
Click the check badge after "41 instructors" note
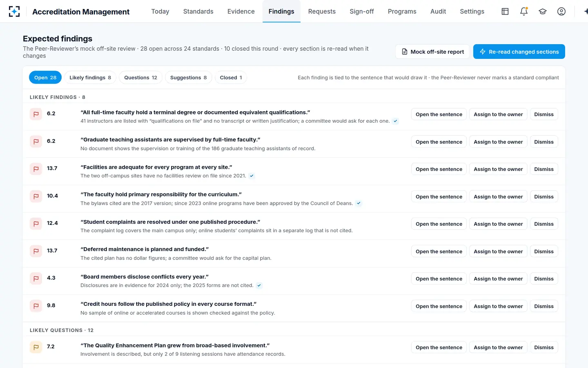click(x=395, y=121)
